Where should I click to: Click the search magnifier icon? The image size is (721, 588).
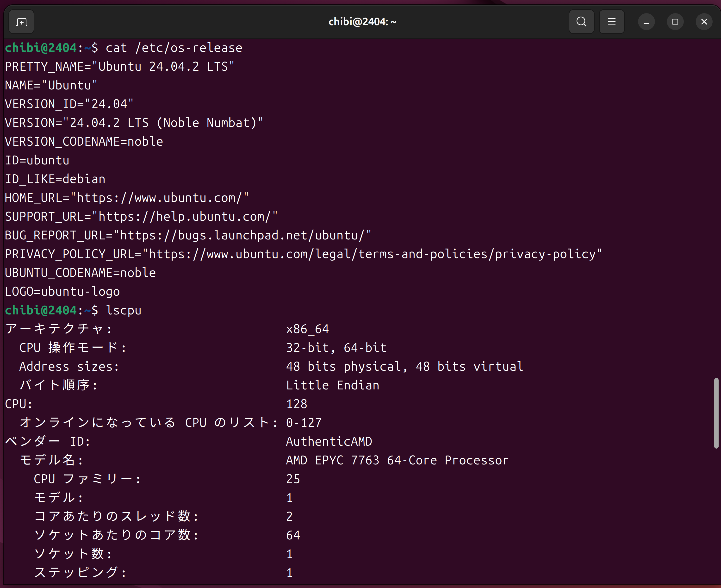click(x=581, y=22)
